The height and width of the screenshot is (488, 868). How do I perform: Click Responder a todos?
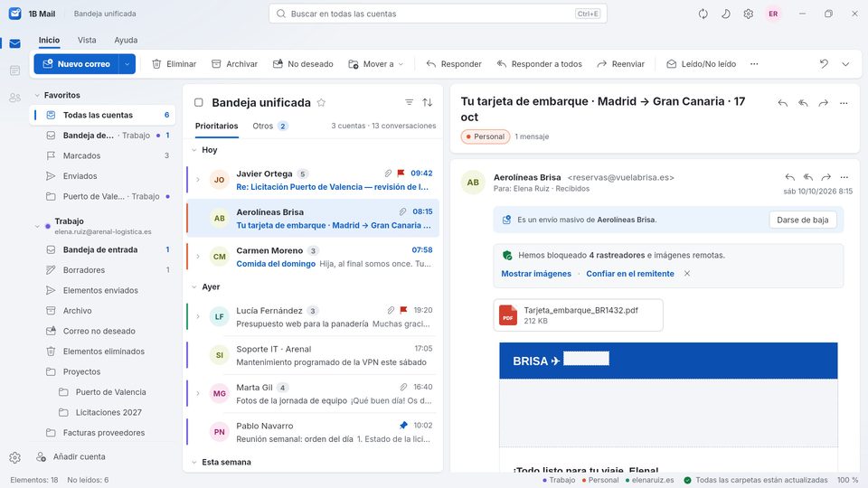tap(540, 64)
